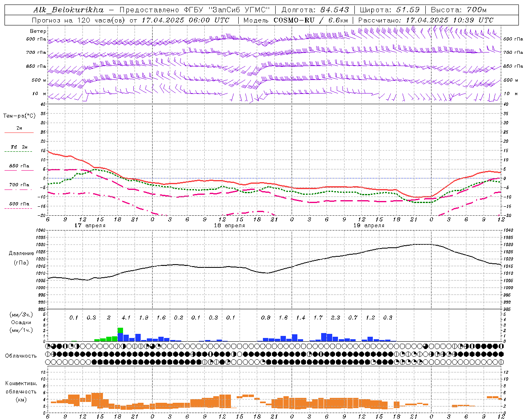Click the Широта: 51.59 value
This screenshot has width=525, height=420.
(390, 10)
